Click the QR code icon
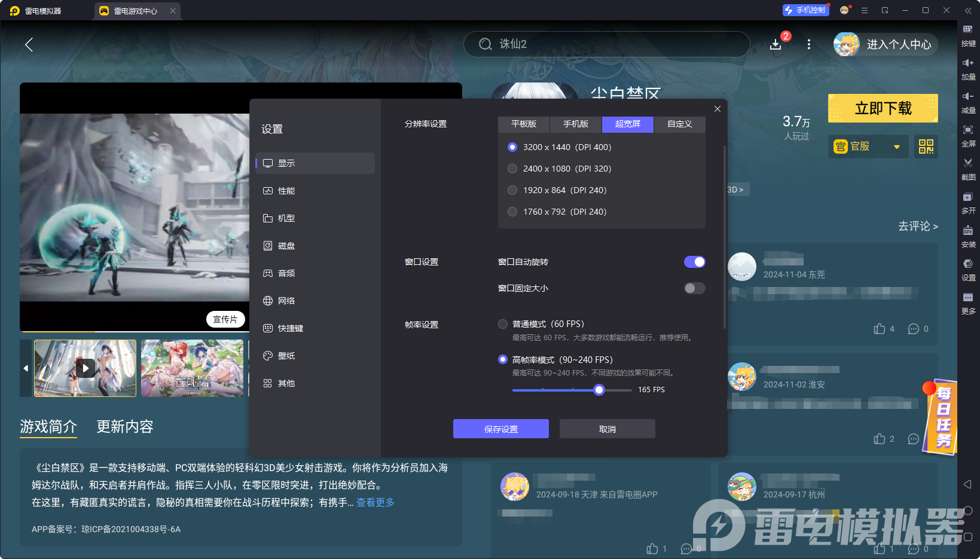980x559 pixels. click(926, 146)
